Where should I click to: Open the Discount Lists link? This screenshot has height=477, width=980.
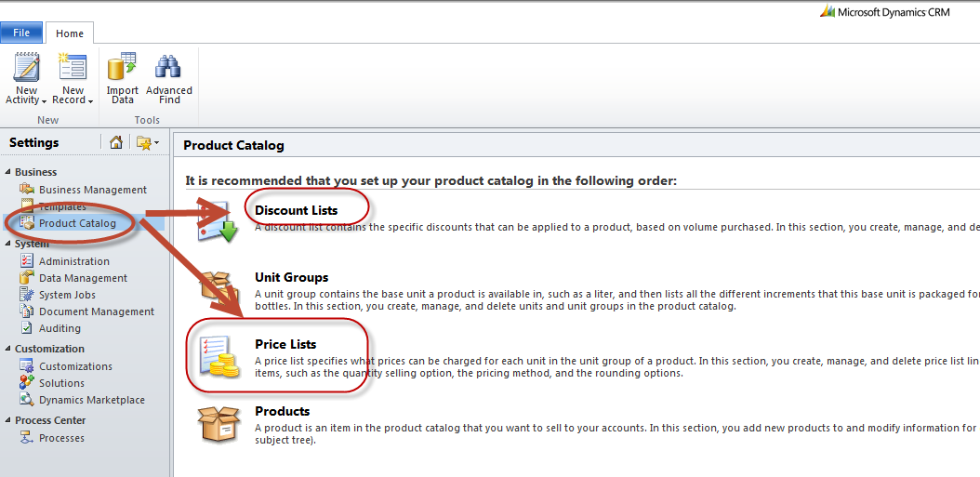(297, 211)
